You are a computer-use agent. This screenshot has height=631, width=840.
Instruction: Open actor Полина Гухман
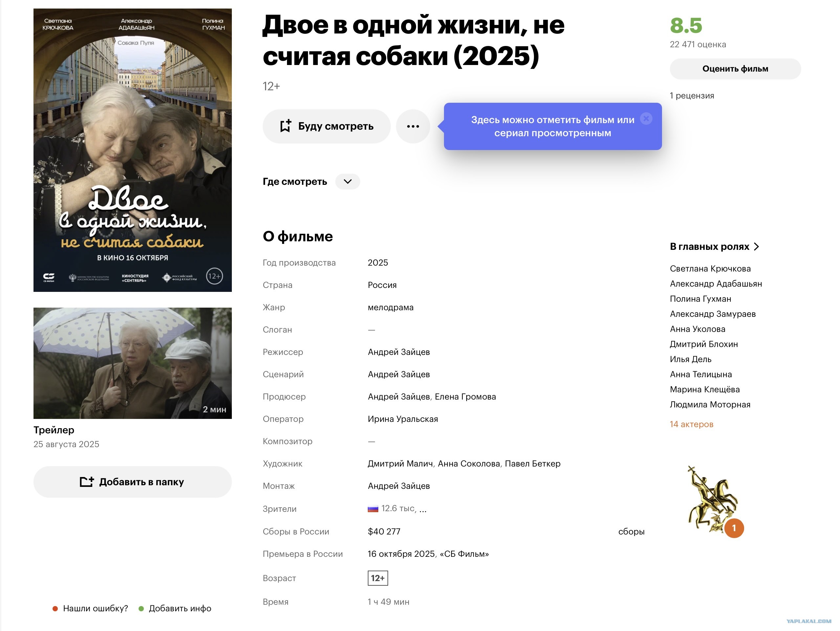[x=700, y=299]
